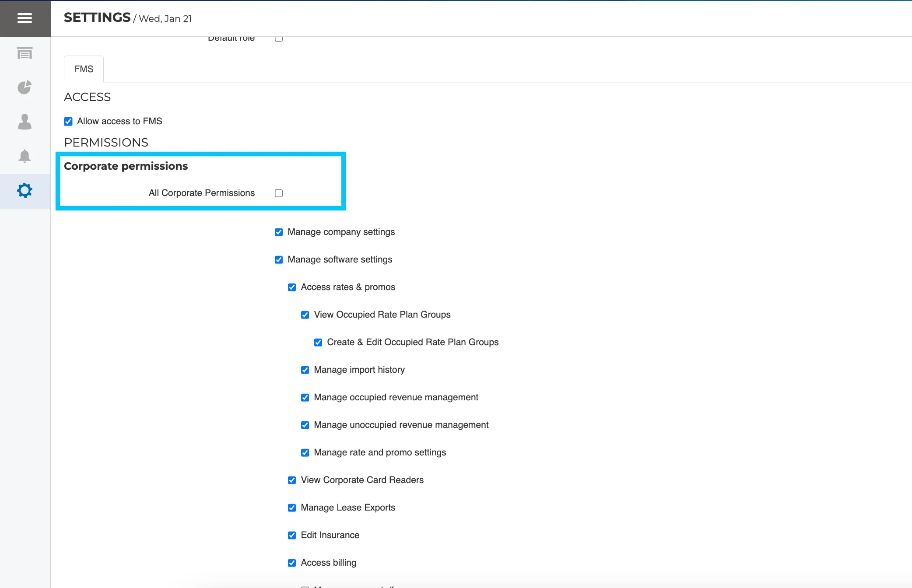Open the user profile sidebar icon
The width and height of the screenshot is (912, 588).
25,122
